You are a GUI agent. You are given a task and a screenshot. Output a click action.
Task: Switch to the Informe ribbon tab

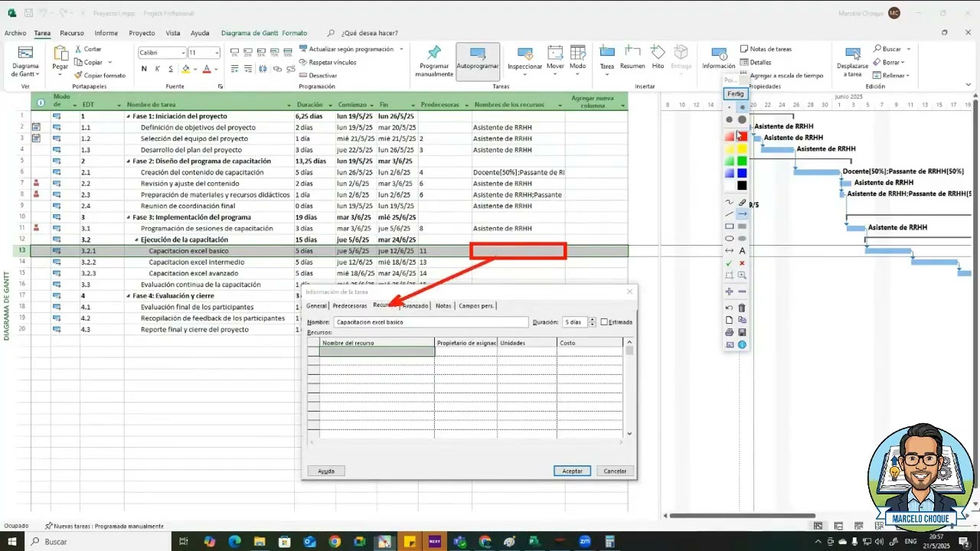point(106,33)
